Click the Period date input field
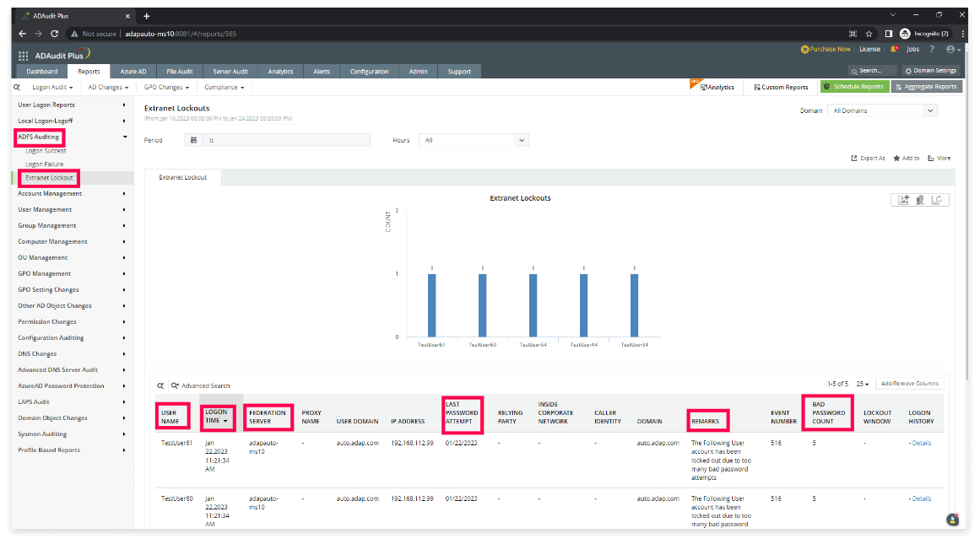 (x=286, y=141)
